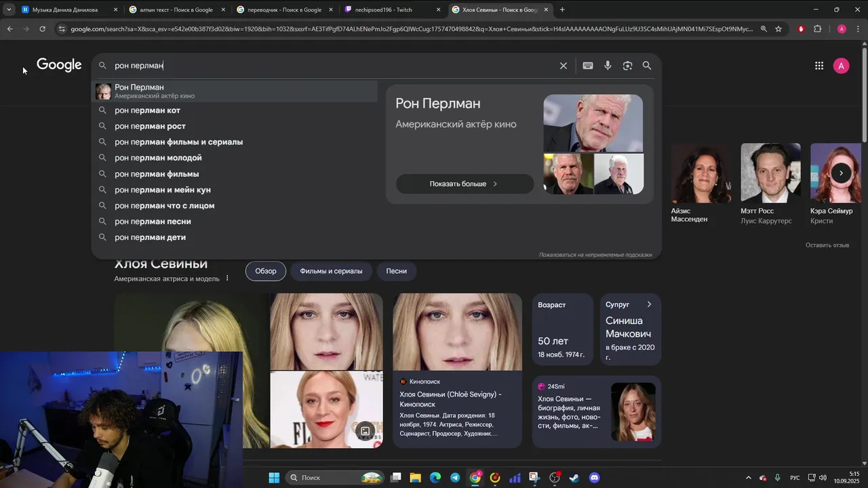The image size is (868, 488).
Task: Open Chrome's tab search dropdown arrow
Action: tap(9, 9)
